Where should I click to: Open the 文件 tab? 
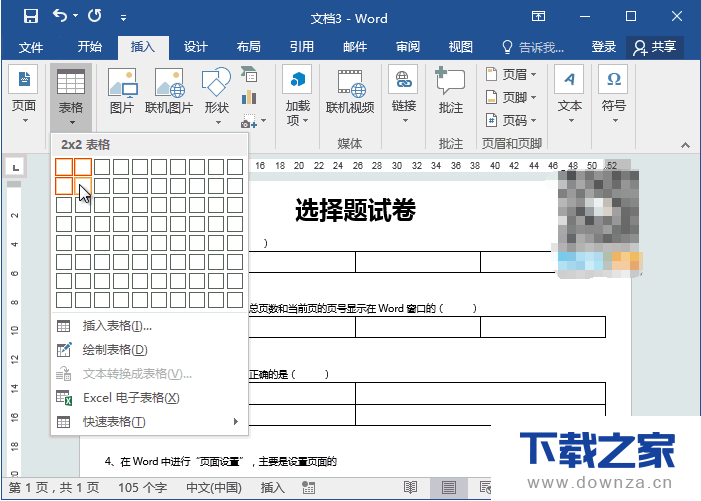[31, 47]
